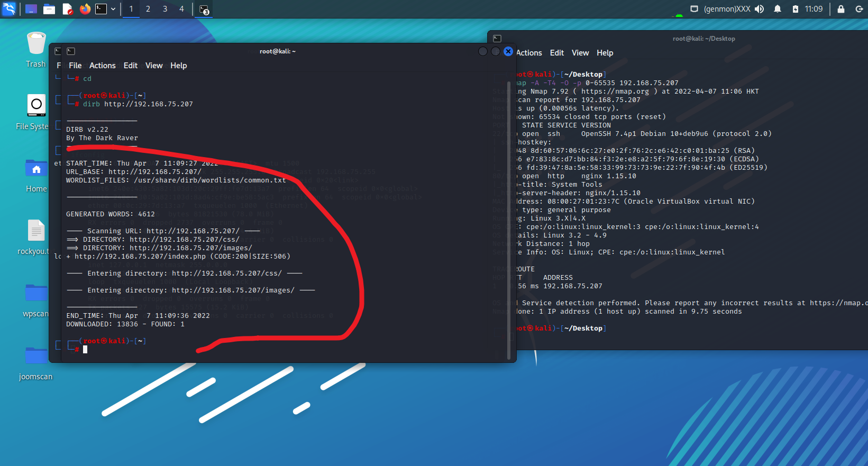Click the 'nginx 1.15.10' version text
This screenshot has width=868, height=466.
tap(609, 176)
